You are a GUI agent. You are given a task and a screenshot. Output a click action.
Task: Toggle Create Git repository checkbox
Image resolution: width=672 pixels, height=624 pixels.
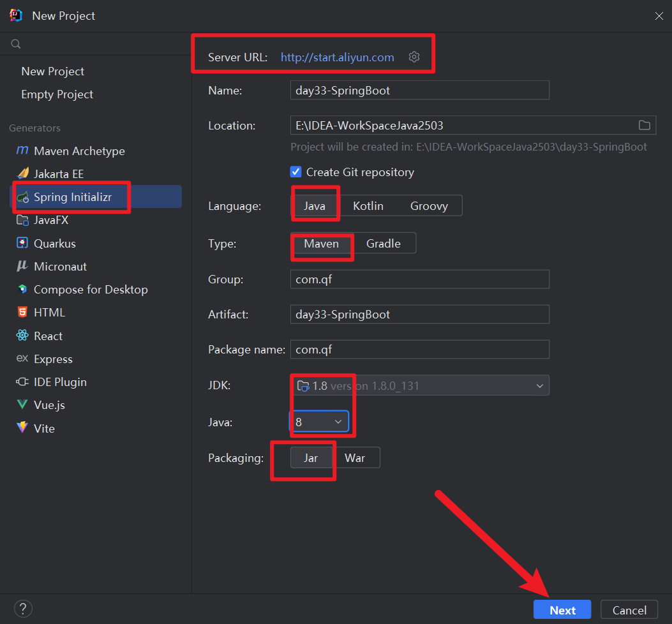click(x=295, y=172)
